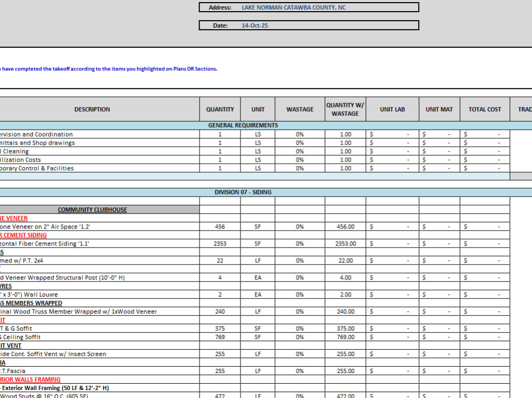Screen dimensions: 532x398
Task: Select the Fiber Cement Siding quantity 2353
Action: pyautogui.click(x=220, y=243)
